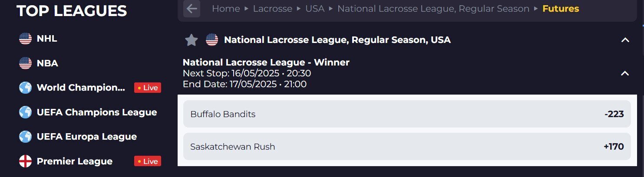Screen dimensions: 644x177
Task: Click the back arrow button in breadcrumb
Action: pyautogui.click(x=192, y=9)
